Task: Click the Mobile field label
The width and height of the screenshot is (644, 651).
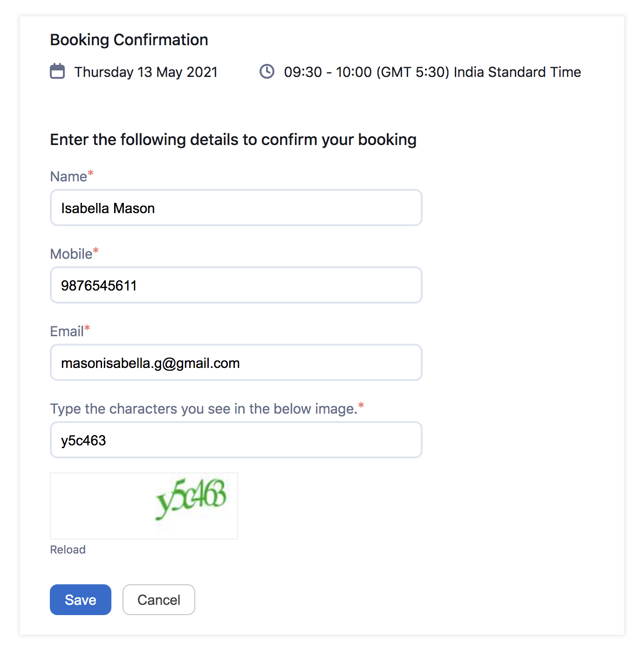Action: (71, 254)
